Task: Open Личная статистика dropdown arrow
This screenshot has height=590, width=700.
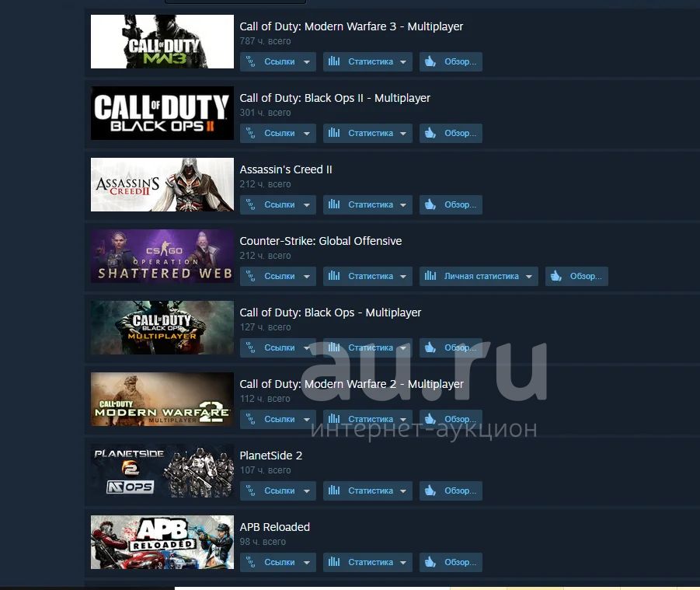Action: pyautogui.click(x=529, y=276)
